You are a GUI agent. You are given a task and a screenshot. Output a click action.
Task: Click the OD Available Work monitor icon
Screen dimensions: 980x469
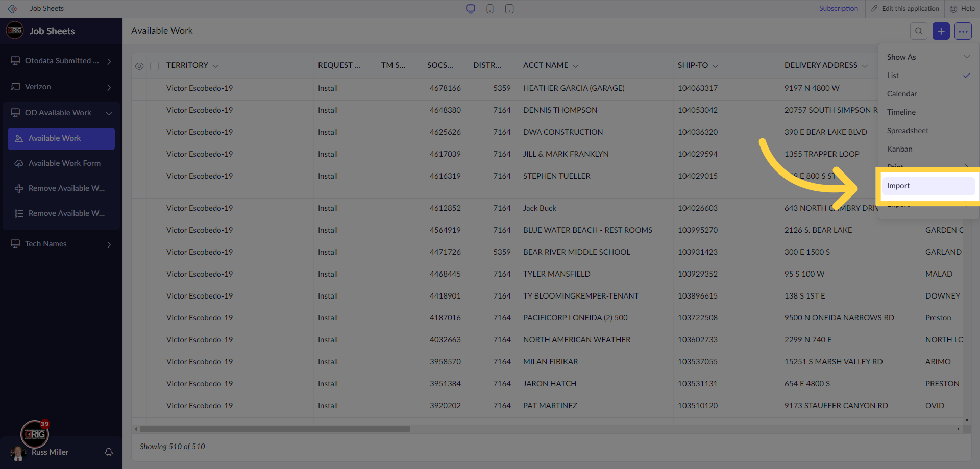(x=15, y=113)
